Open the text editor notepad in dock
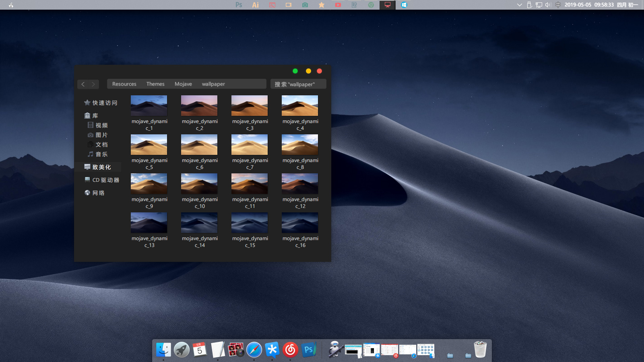The height and width of the screenshot is (362, 644). pyautogui.click(x=218, y=350)
